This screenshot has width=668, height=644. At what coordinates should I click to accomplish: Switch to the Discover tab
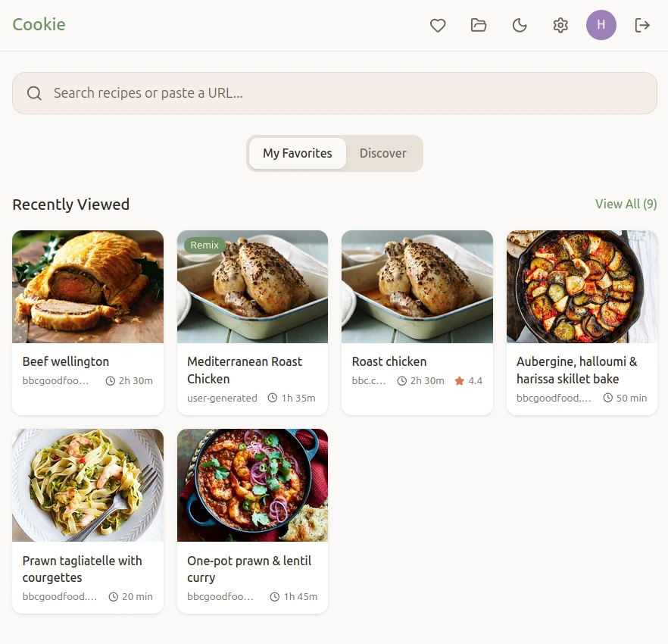click(x=383, y=153)
